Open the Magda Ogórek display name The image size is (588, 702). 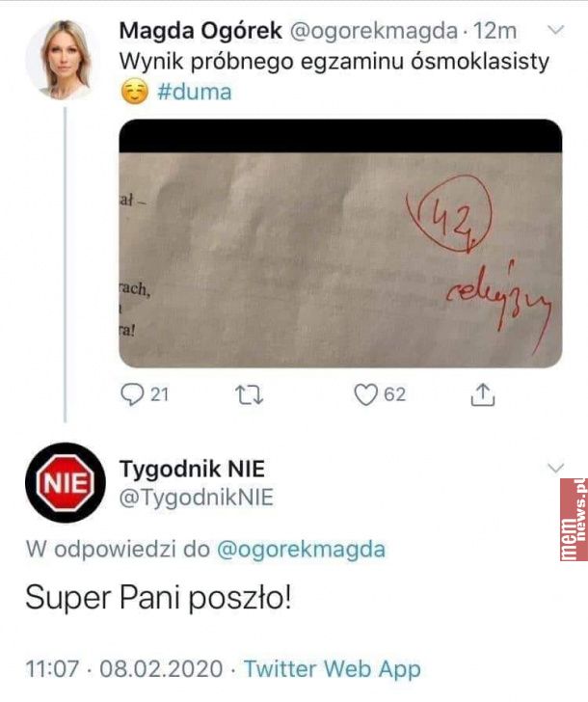click(200, 31)
